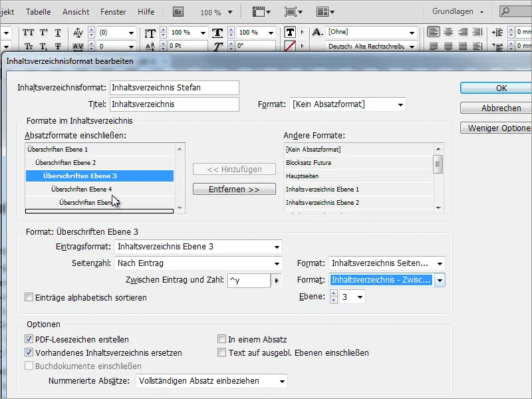Open the Grundlagen workspace switcher
Viewport: 532px width, 399px height.
[x=458, y=11]
